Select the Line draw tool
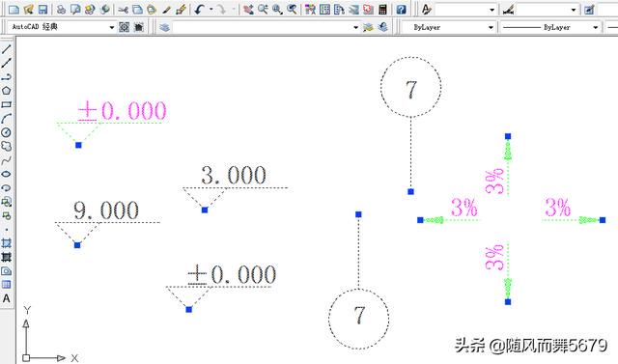The image size is (618, 364). tap(7, 49)
